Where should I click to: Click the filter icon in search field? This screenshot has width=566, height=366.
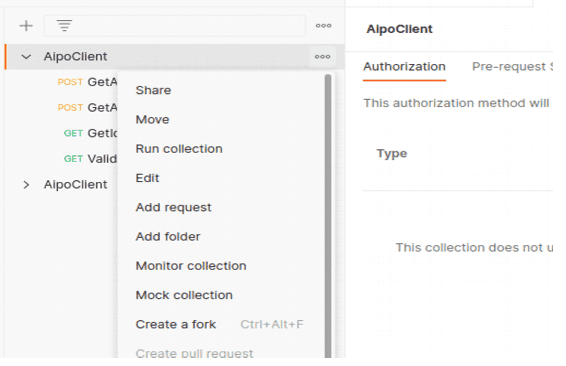click(64, 26)
